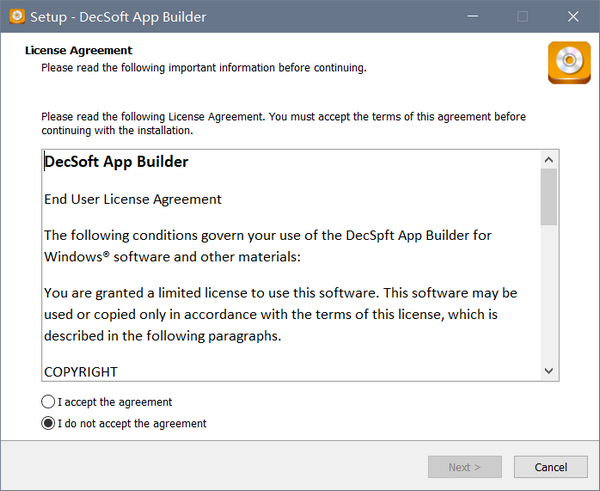
Task: Click the bold 'License Agreement' page header
Action: tap(78, 50)
